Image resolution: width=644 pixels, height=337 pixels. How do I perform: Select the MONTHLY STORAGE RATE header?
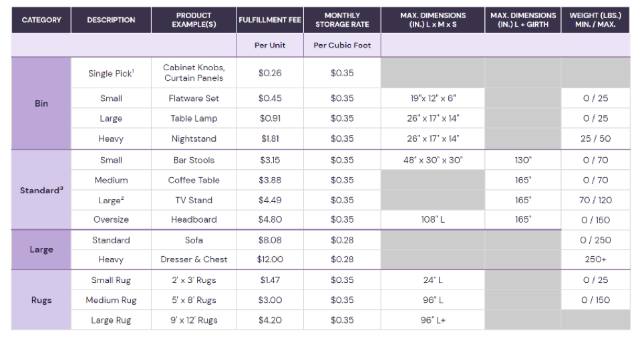pos(342,20)
